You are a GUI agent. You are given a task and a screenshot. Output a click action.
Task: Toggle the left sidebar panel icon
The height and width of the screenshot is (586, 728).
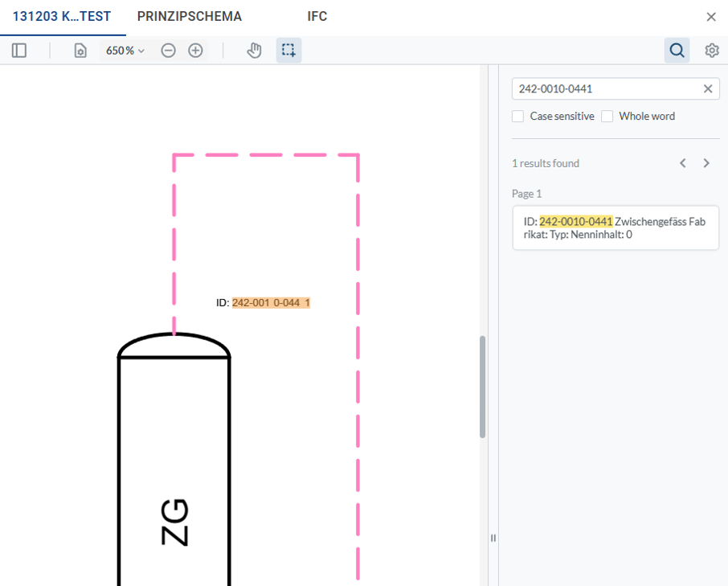point(19,51)
